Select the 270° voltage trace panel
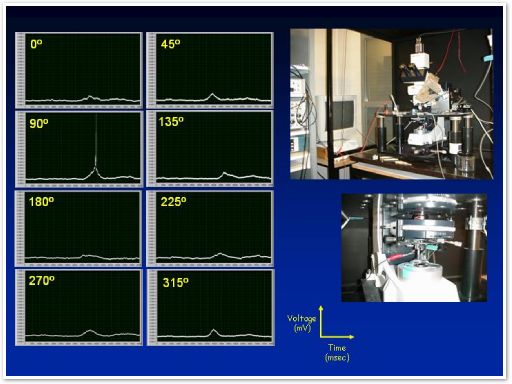Image resolution: width=512 pixels, height=384 pixels. tap(79, 307)
